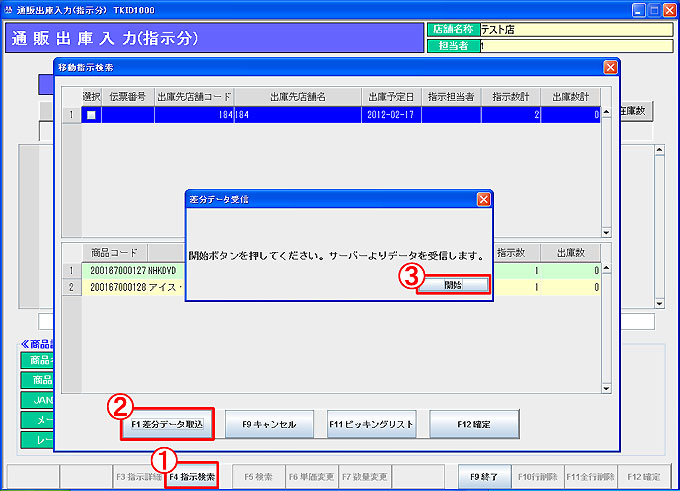Click the 指示数計 column header
This screenshot has height=491, width=680.
511,97
